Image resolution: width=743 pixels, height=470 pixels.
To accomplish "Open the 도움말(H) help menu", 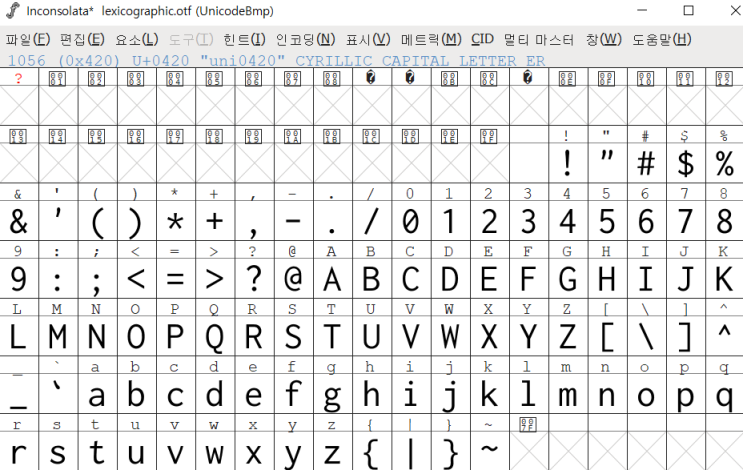I will coord(661,39).
